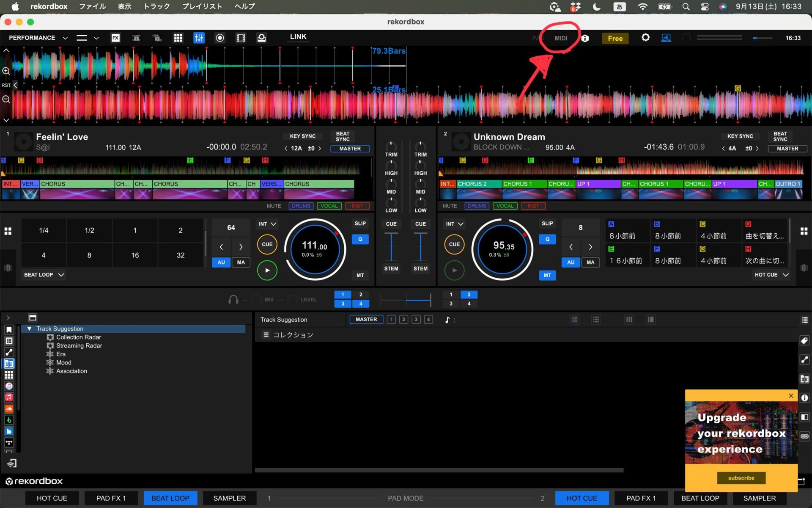Open the BEAT LOOP pad mode dropdown

point(44,275)
